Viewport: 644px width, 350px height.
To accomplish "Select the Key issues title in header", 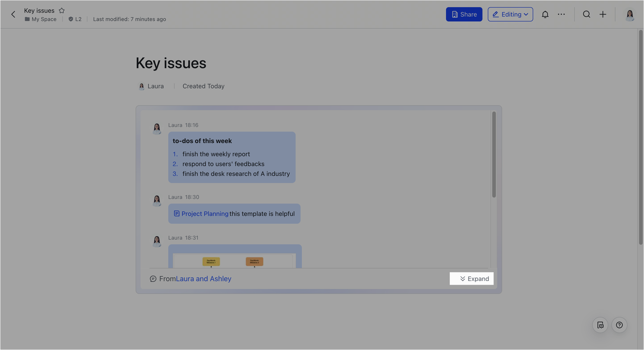I will tap(39, 10).
